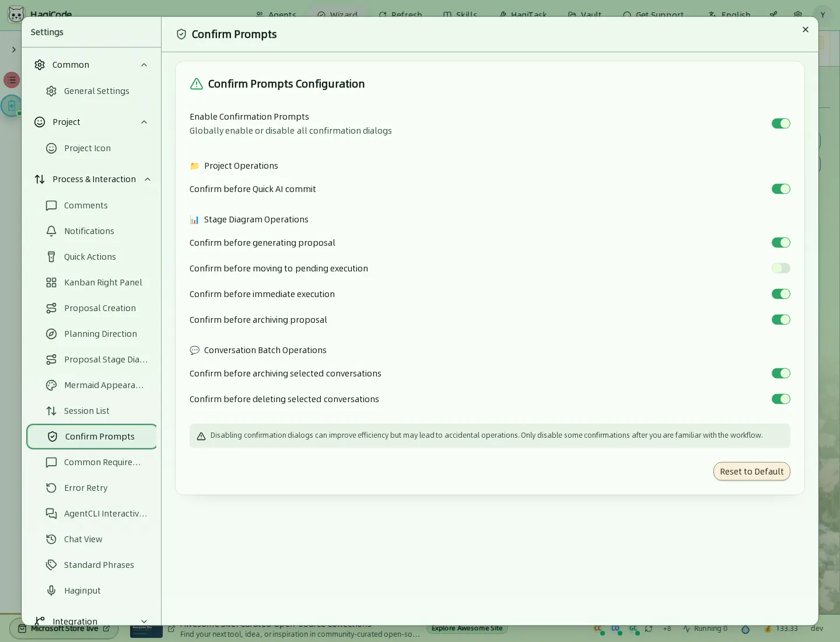Toggle Confirm before generating proposal
This screenshot has width=840, height=642.
(780, 242)
